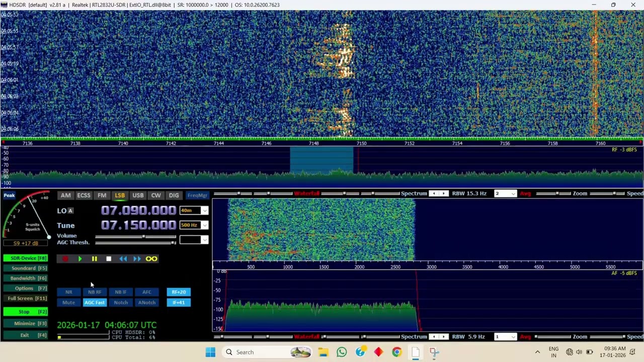Toggle IF+41 gain button
This screenshot has height=362, width=644.
(179, 303)
